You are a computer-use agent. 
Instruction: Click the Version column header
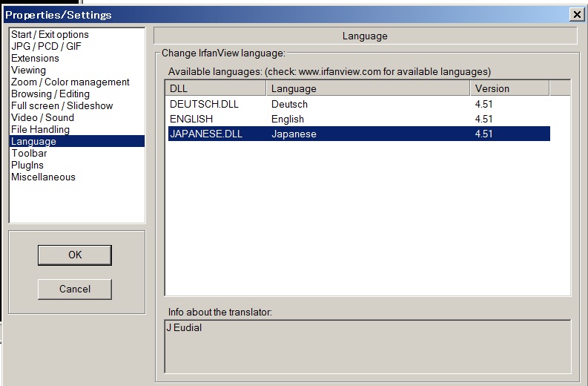(509, 89)
